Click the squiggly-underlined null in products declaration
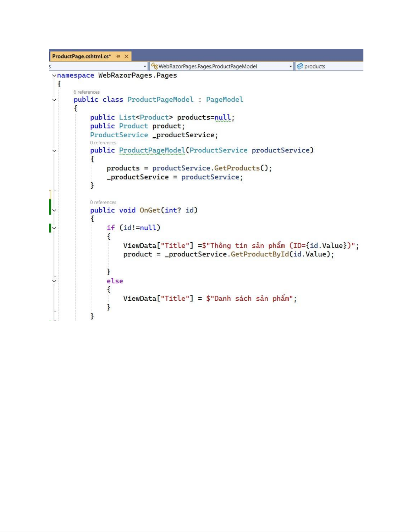The height and width of the screenshot is (532, 411). click(222, 117)
